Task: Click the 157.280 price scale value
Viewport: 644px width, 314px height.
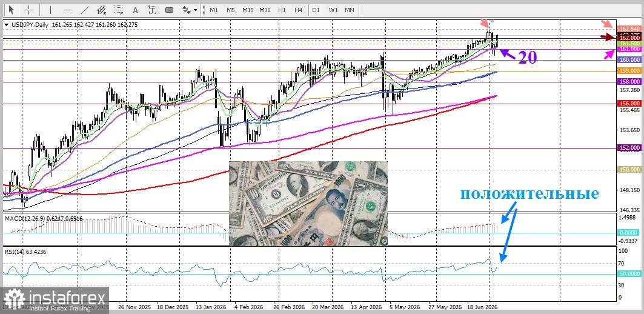Action: (629, 90)
